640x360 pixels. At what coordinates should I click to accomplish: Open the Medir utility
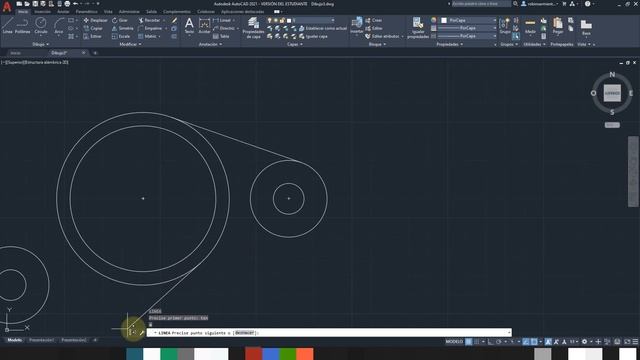[x=530, y=26]
